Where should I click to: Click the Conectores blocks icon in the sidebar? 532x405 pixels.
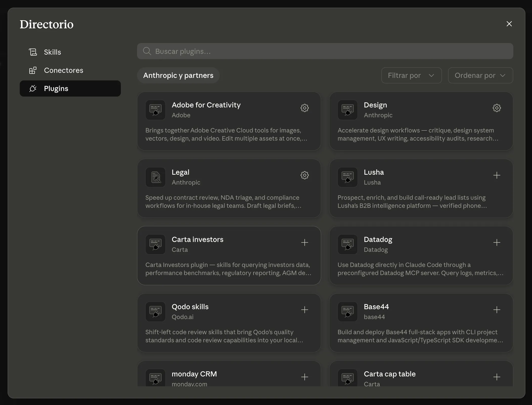33,70
